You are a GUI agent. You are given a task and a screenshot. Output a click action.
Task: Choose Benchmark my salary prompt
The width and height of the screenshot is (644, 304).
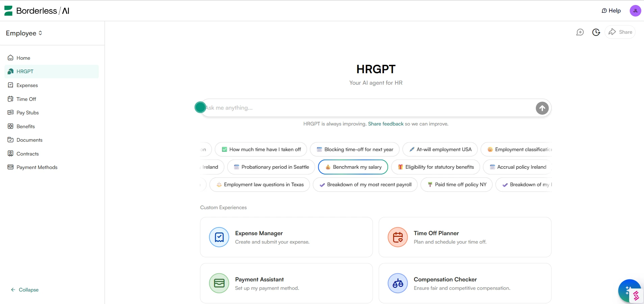pos(353,167)
